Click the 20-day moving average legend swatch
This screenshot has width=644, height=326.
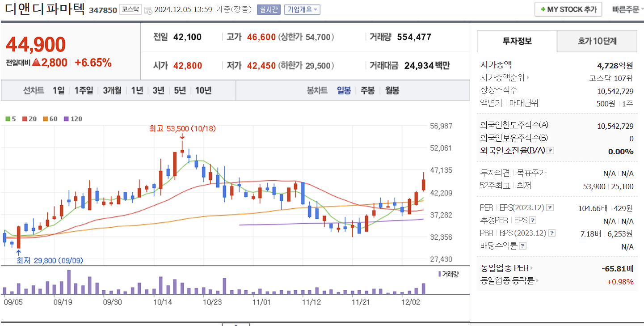pos(25,119)
